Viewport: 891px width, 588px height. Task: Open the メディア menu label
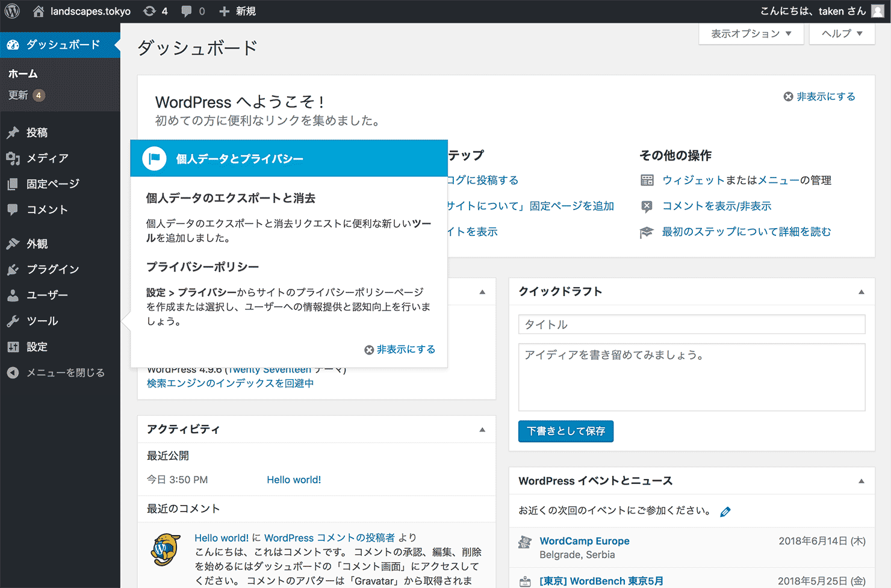pyautogui.click(x=48, y=158)
